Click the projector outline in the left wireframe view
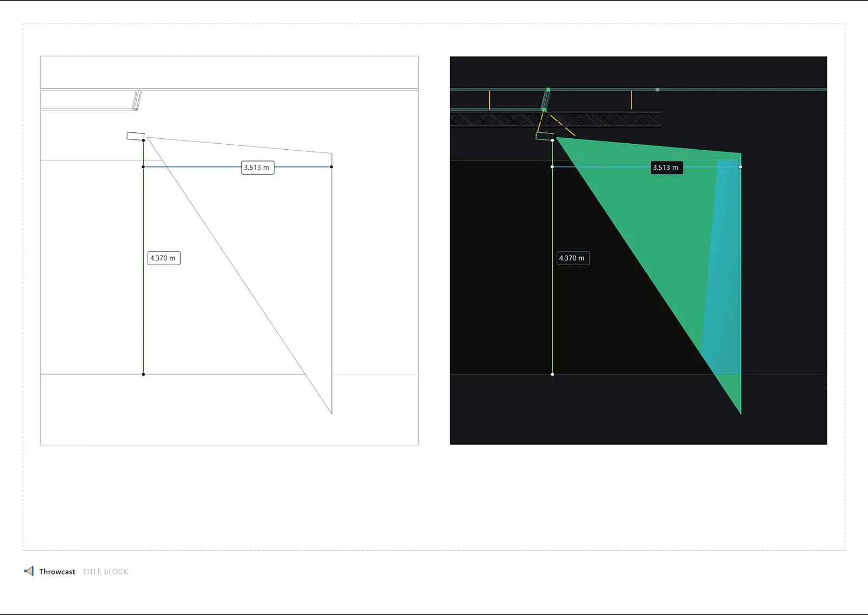The image size is (868, 615). point(136,136)
